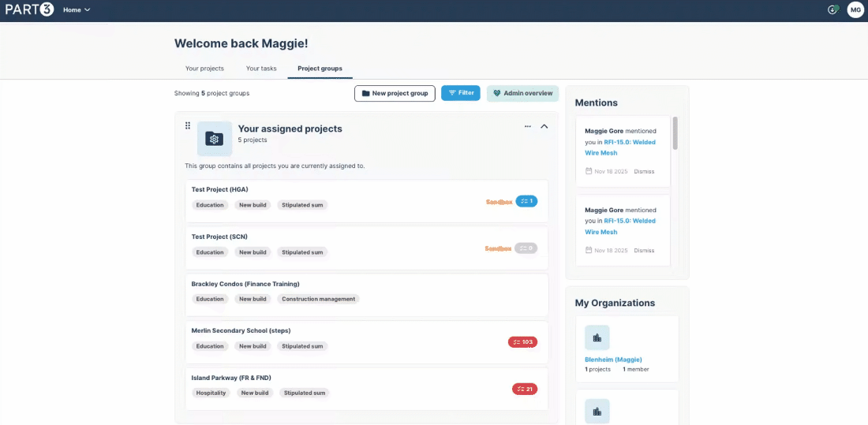Click the Mentions panel scrollbar
The width and height of the screenshot is (868, 425).
(x=675, y=132)
